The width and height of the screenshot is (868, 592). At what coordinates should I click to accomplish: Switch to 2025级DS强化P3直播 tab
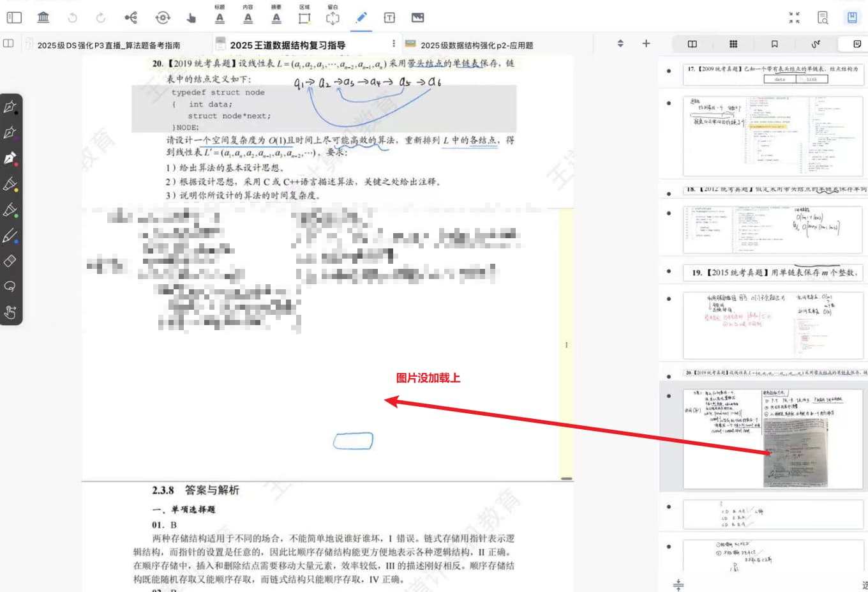pyautogui.click(x=108, y=45)
